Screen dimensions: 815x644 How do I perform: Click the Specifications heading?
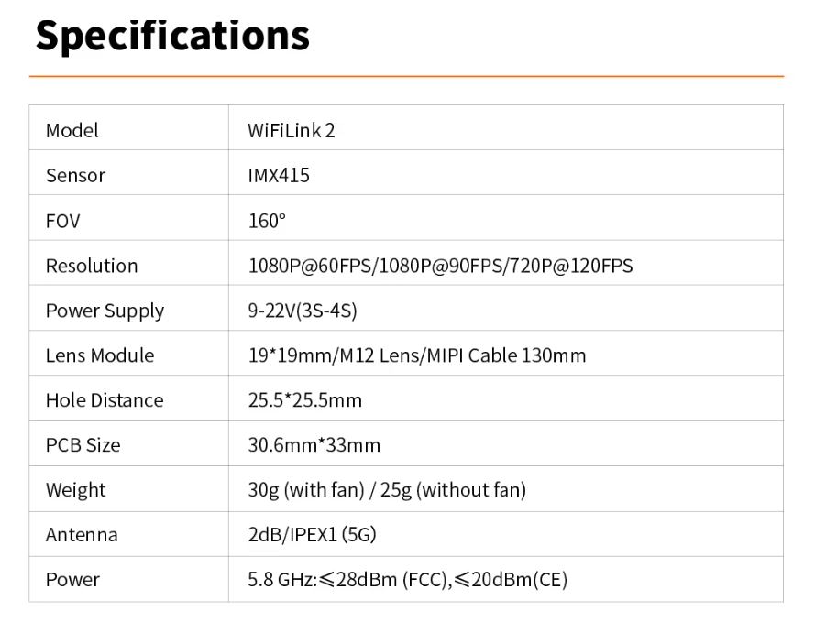(172, 35)
